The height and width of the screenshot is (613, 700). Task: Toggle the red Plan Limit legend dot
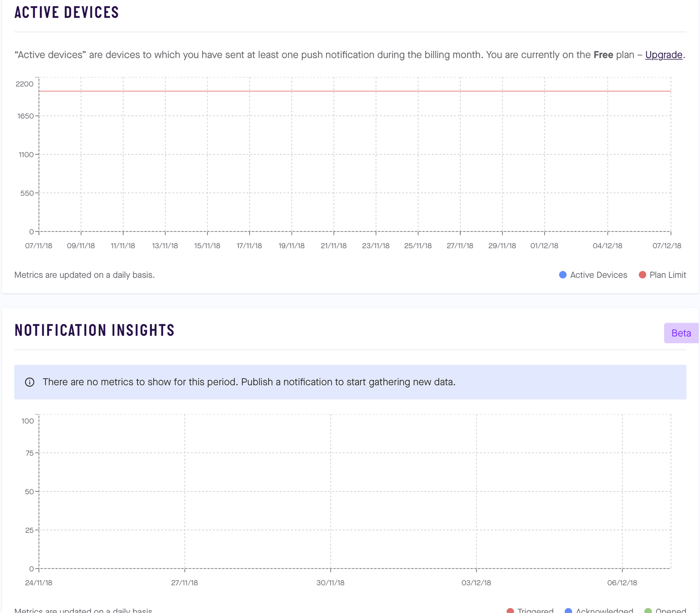(642, 275)
